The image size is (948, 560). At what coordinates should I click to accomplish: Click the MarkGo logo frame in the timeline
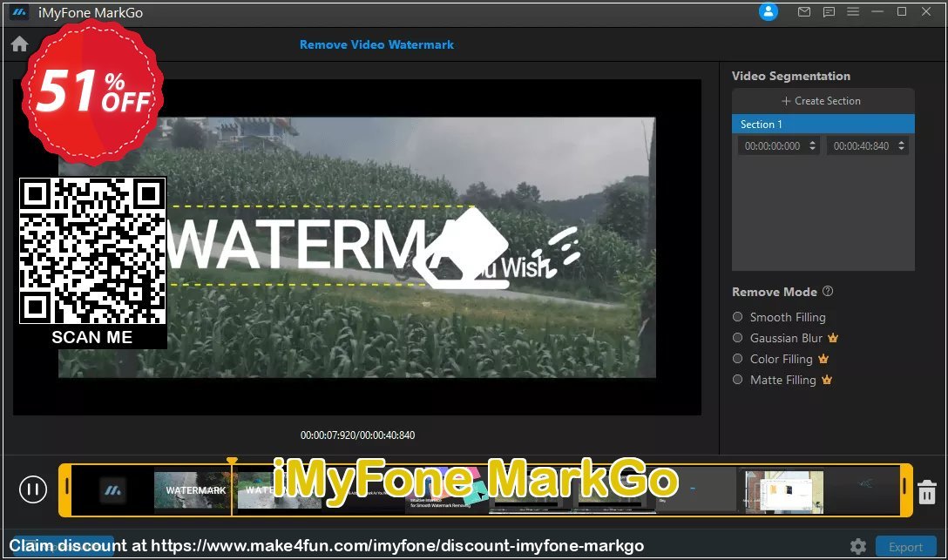coord(112,490)
